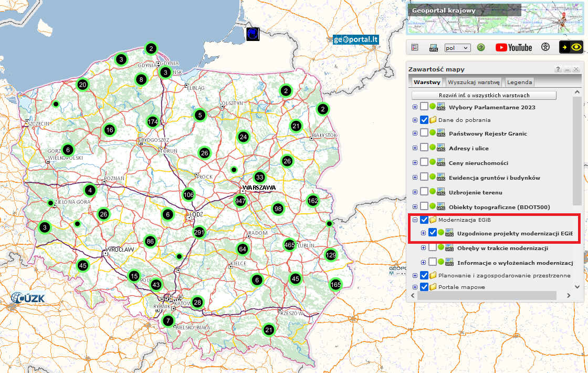Enable the Wybory Parlamentarne 2023 layer checkbox
This screenshot has height=373, width=588.
point(424,107)
